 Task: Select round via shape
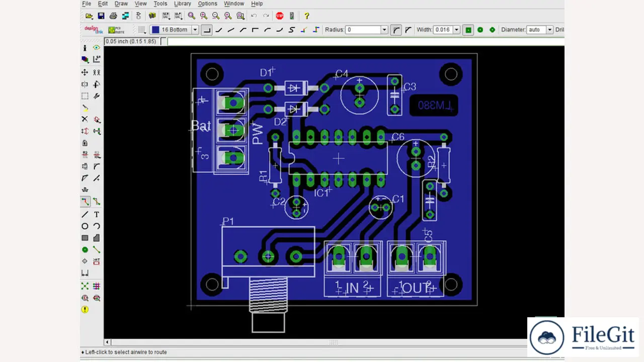tap(480, 30)
